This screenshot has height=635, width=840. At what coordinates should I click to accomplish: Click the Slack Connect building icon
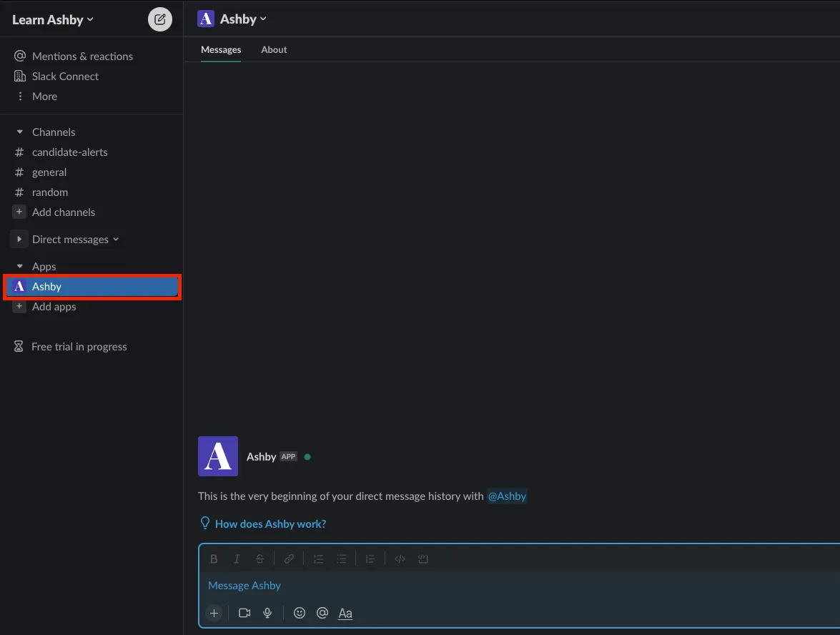(20, 76)
